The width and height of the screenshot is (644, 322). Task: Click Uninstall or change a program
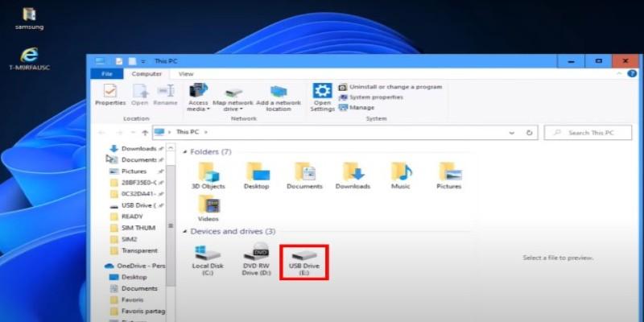point(395,87)
